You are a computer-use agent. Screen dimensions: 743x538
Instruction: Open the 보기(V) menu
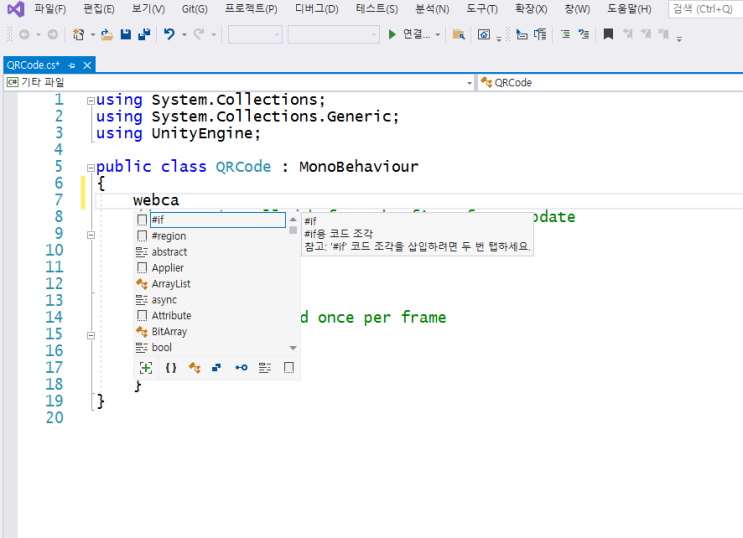[148, 9]
